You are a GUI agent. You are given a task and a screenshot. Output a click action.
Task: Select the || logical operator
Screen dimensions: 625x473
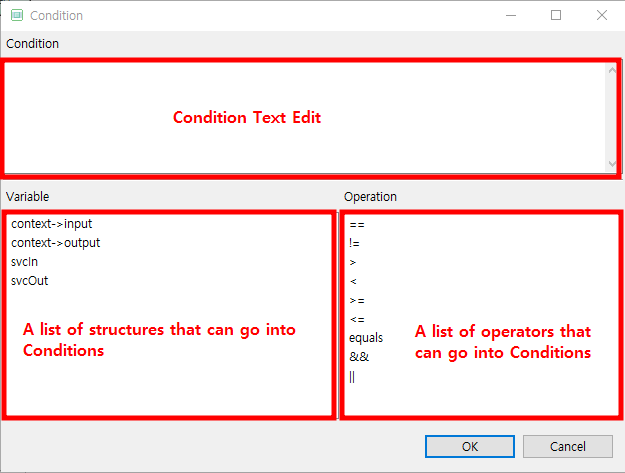tap(353, 376)
